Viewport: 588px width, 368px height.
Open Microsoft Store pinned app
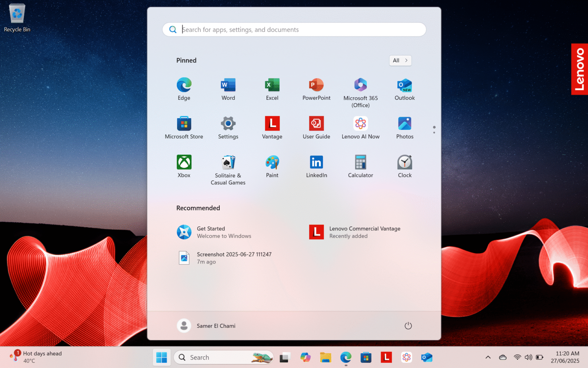point(184,128)
